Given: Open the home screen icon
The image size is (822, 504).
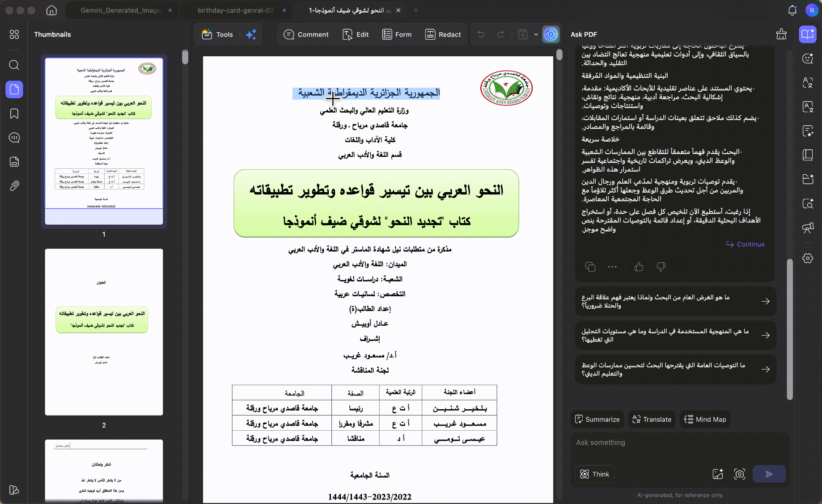Looking at the screenshot, I should (x=51, y=10).
